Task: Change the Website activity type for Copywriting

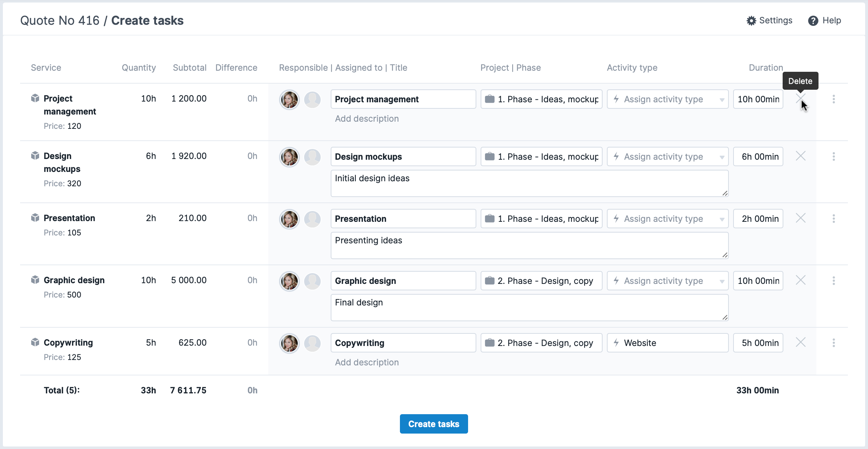Action: 667,343
